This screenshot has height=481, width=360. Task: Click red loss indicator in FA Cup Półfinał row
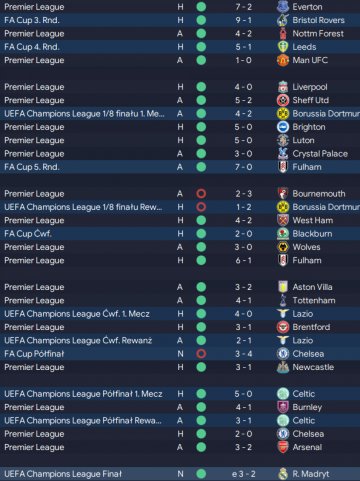201,354
